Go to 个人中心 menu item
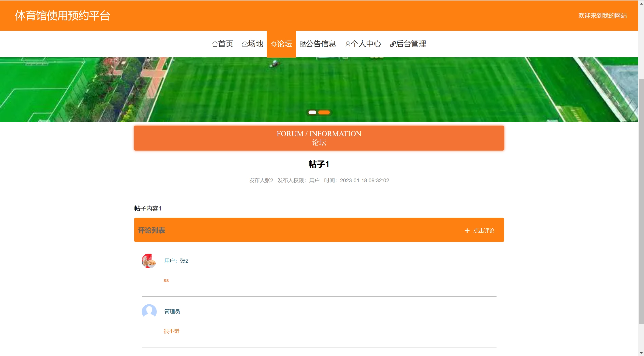The image size is (644, 356). pos(366,44)
